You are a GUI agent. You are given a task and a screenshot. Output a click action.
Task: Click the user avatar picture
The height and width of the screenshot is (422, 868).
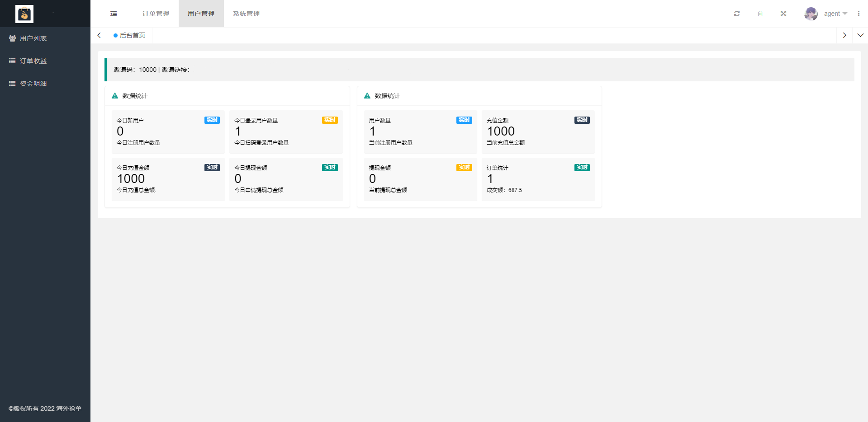click(x=811, y=14)
